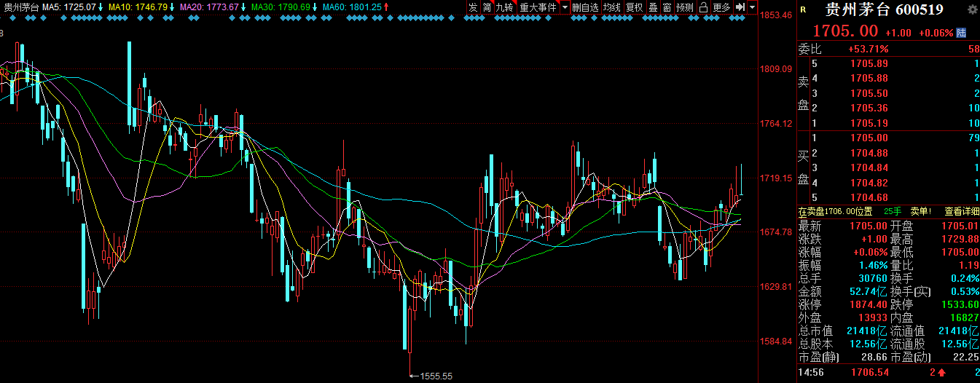Click the 在卖盘1706.00位置 status text

[836, 211]
